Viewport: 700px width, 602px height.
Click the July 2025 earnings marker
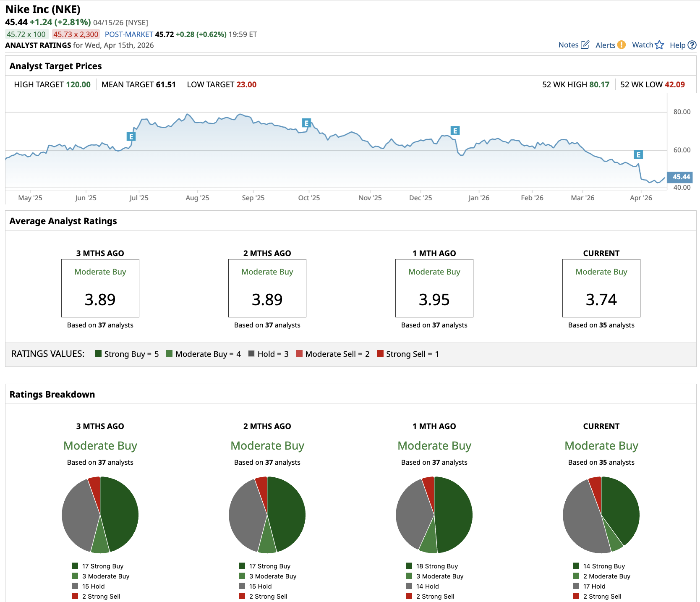[x=131, y=136]
